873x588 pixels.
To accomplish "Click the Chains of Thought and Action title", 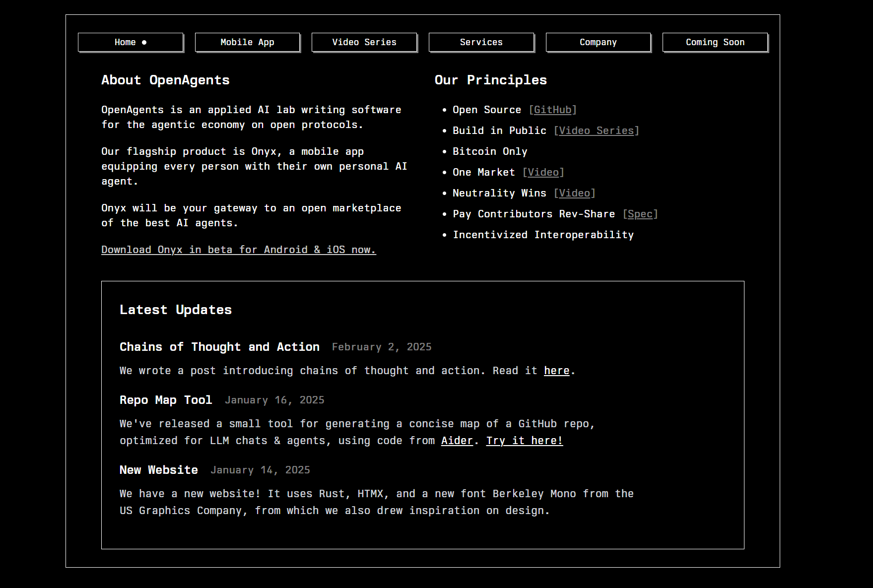I will (219, 347).
